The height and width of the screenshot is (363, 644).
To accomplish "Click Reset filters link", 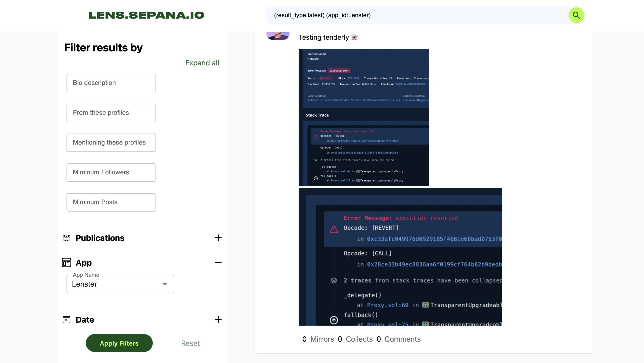I will [190, 343].
